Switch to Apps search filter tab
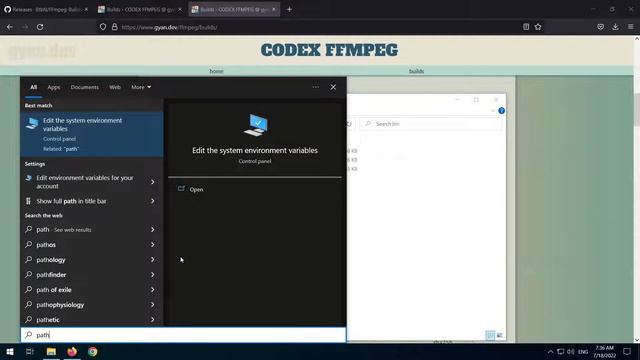 click(53, 87)
